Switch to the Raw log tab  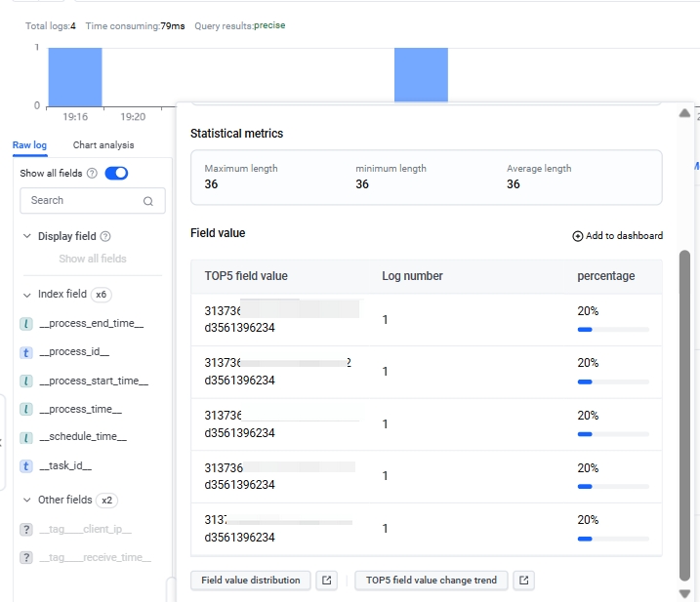coord(29,145)
